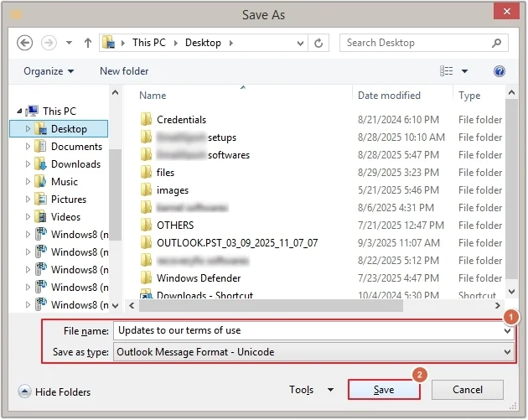Click the Forward navigation arrow
The height and width of the screenshot is (420, 528).
point(49,43)
